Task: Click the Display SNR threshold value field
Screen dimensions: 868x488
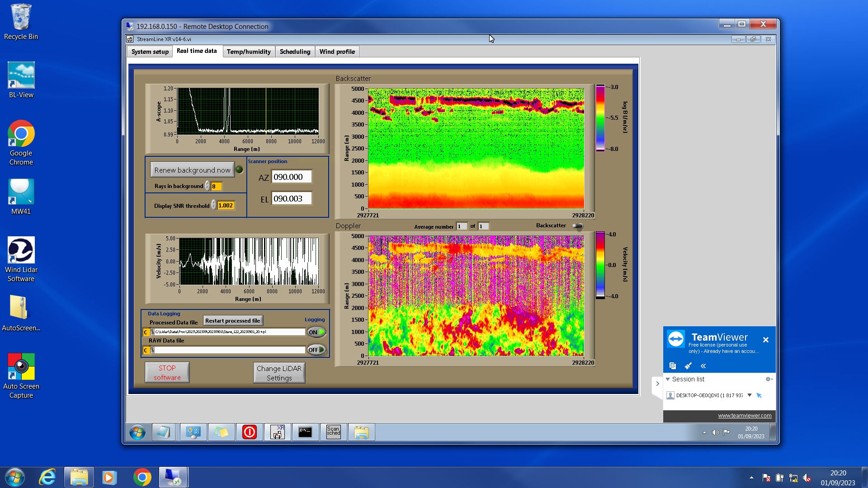Action: (226, 206)
